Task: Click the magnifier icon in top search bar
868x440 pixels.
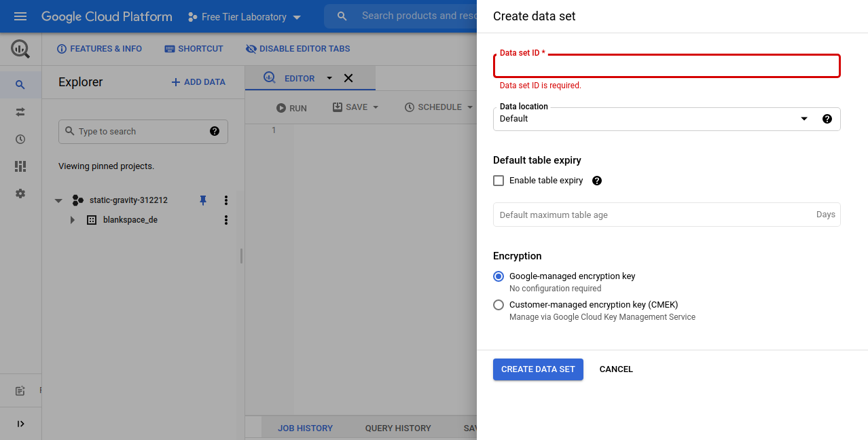Action: pos(342,16)
